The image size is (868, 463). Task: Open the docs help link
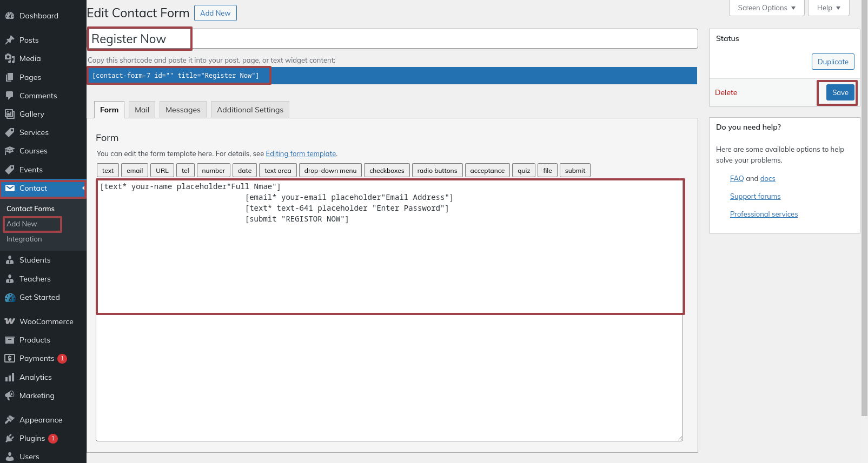tap(767, 178)
